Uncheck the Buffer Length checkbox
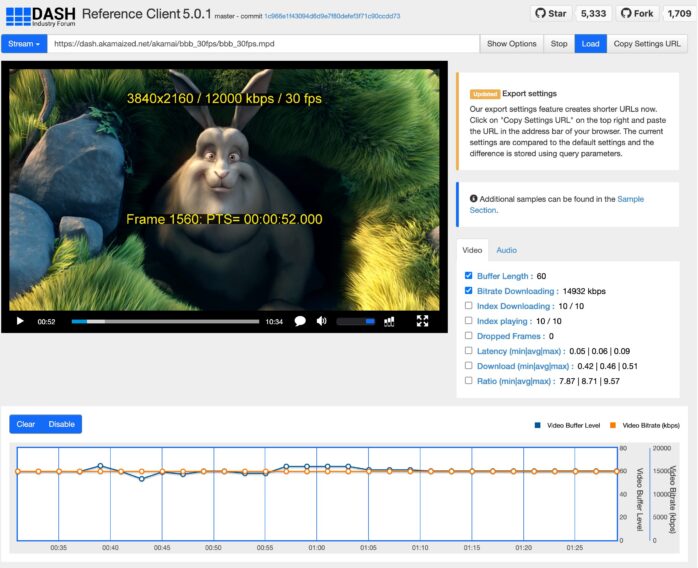The image size is (698, 568). click(x=469, y=275)
